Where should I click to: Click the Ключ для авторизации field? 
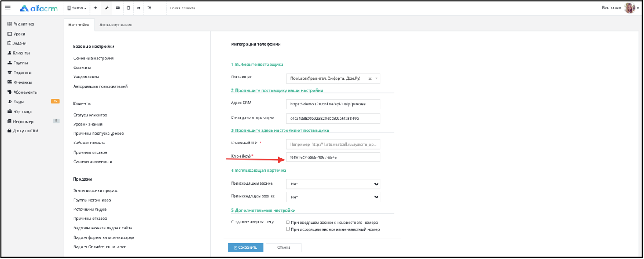[x=333, y=119]
